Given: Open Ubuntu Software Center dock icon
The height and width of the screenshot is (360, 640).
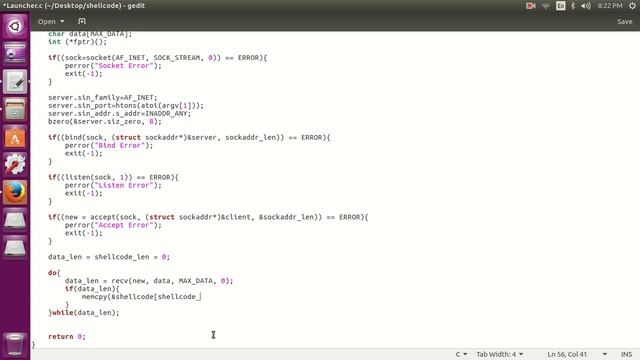Looking at the screenshot, I should click(x=15, y=137).
